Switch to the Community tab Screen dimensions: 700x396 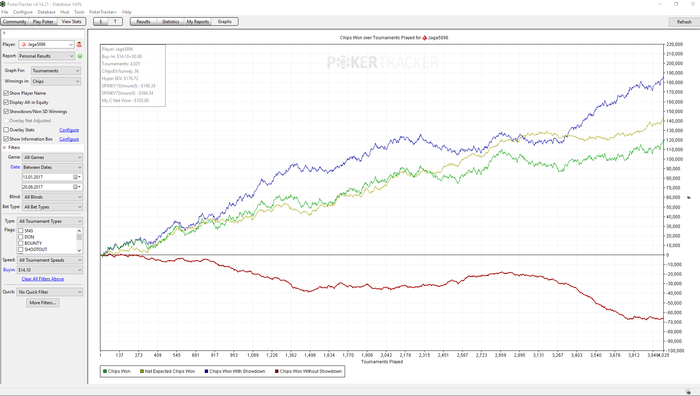point(15,21)
